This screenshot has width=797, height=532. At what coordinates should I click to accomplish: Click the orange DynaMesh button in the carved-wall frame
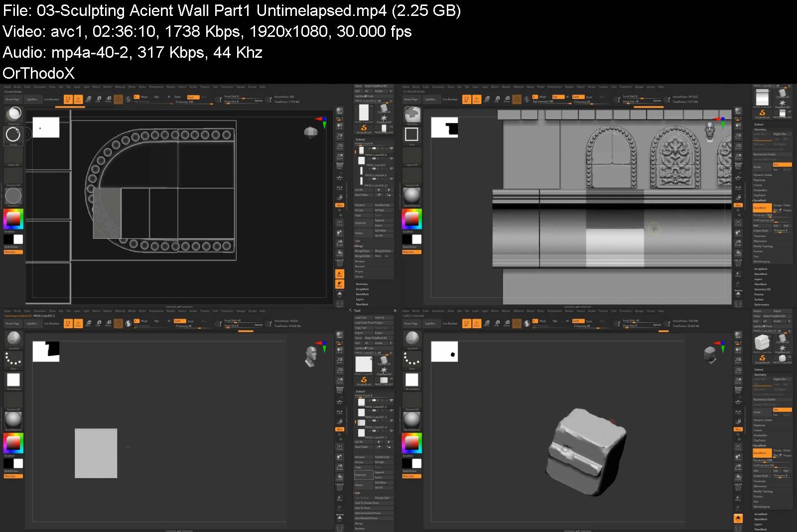[761, 208]
